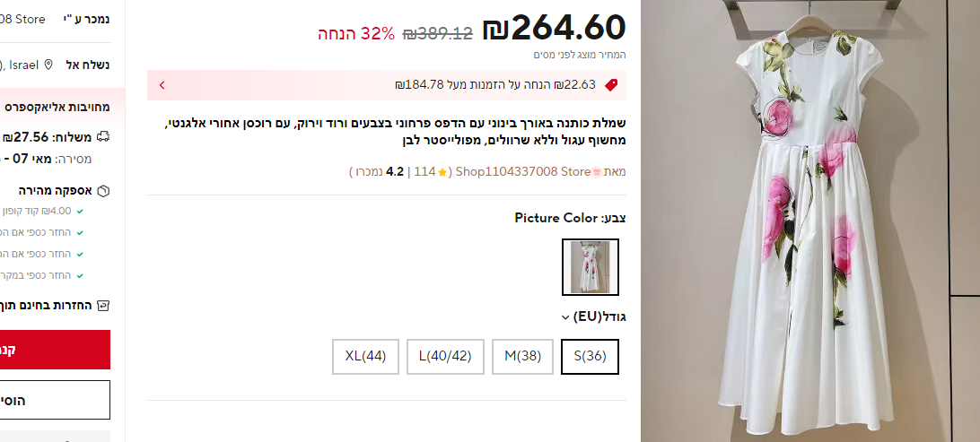The height and width of the screenshot is (442, 980).
Task: Click the pink store icon beside Shop1104337008
Action: pyautogui.click(x=597, y=172)
